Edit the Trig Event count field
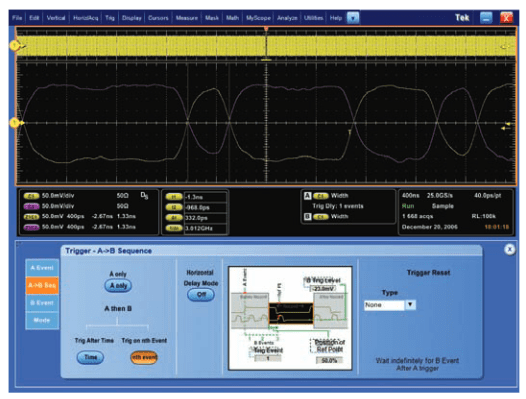The height and width of the screenshot is (399, 526). click(x=268, y=358)
